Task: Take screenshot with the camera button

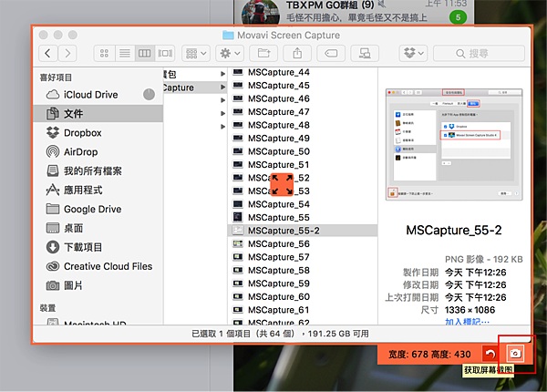Action: click(516, 354)
